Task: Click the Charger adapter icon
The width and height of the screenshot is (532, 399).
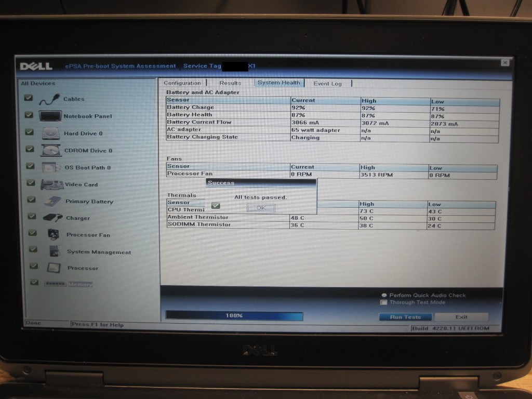Action: [x=53, y=218]
